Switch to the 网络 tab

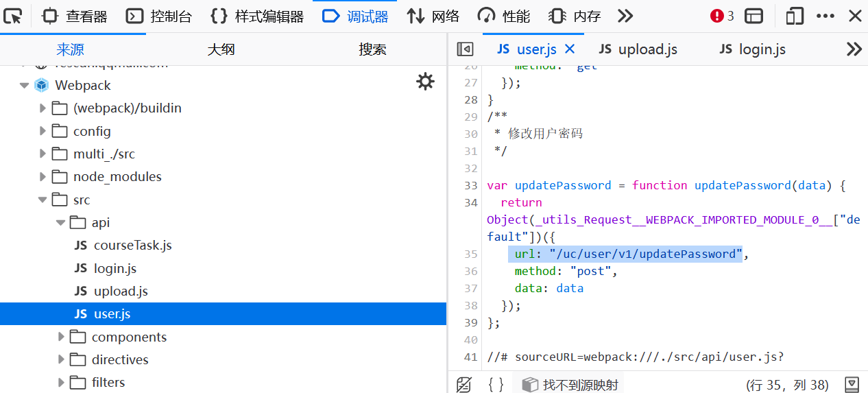pos(433,16)
